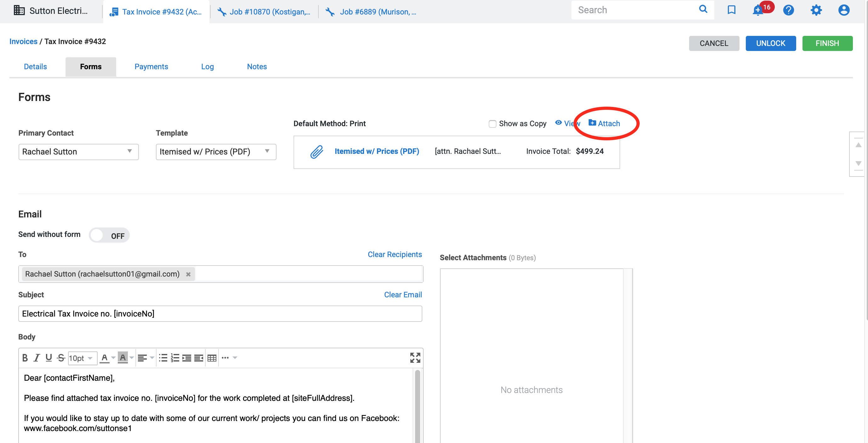
Task: Open the help question mark icon
Action: 788,10
